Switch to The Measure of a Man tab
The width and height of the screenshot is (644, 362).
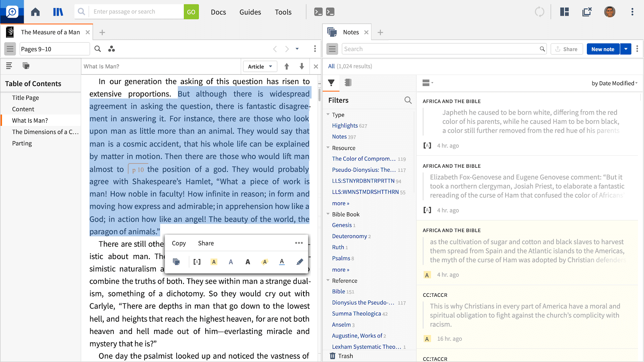[50, 32]
